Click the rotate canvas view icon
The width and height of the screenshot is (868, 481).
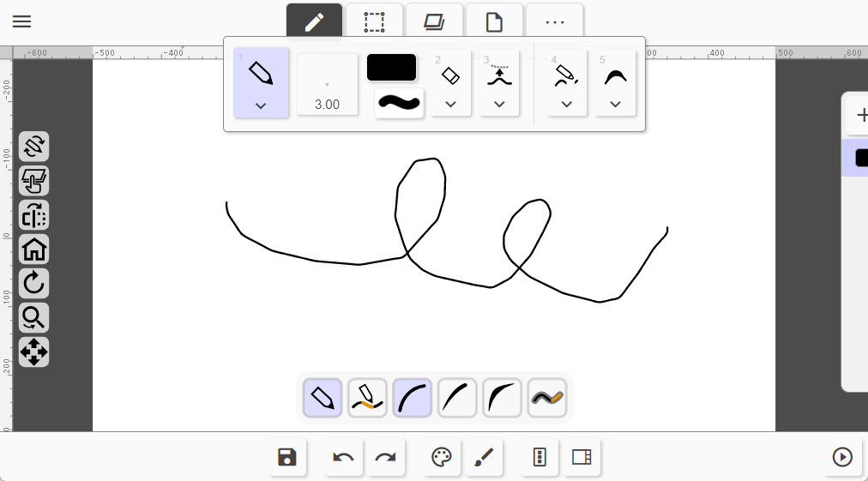click(x=33, y=147)
